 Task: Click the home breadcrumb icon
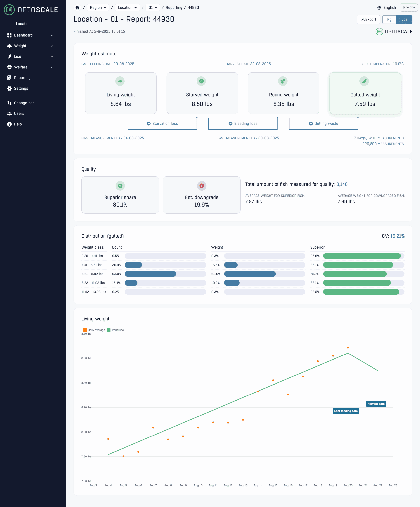(x=77, y=8)
